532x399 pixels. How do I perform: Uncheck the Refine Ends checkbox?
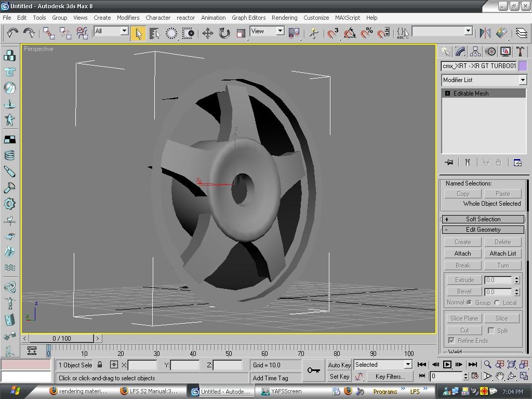pos(451,340)
